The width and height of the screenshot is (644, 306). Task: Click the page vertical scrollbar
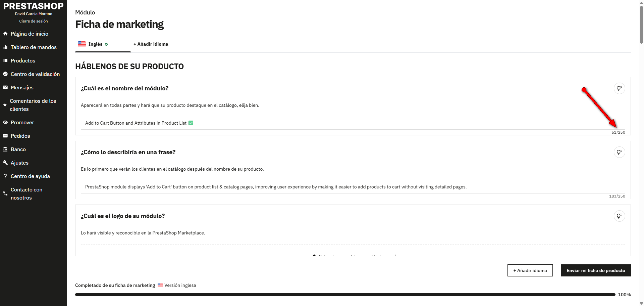pos(641,153)
